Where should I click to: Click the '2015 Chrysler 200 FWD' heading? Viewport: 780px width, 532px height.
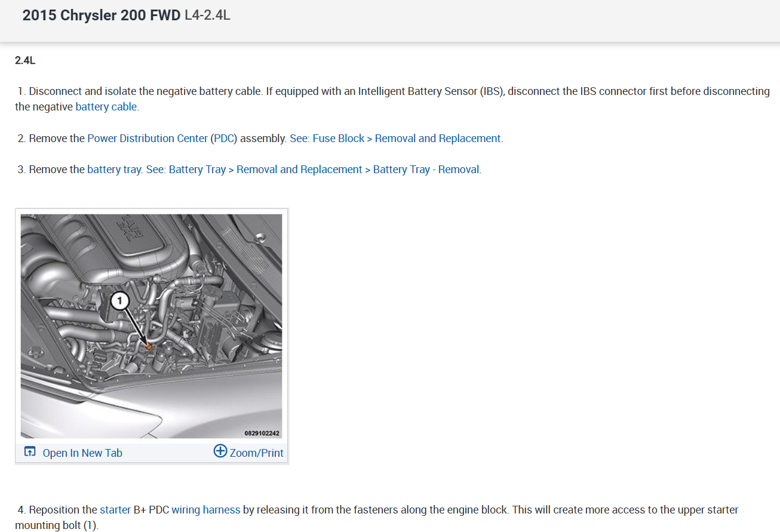tap(102, 16)
